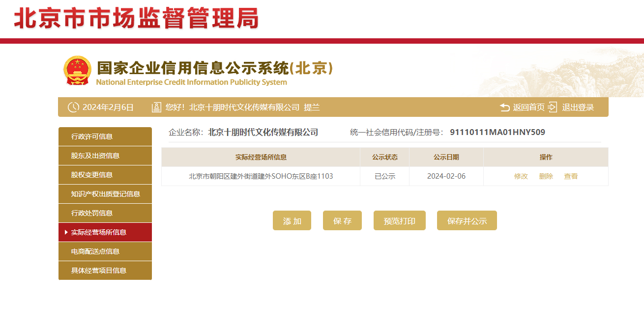Click the user badge icon beside greeting
The image size is (644, 324).
click(156, 107)
